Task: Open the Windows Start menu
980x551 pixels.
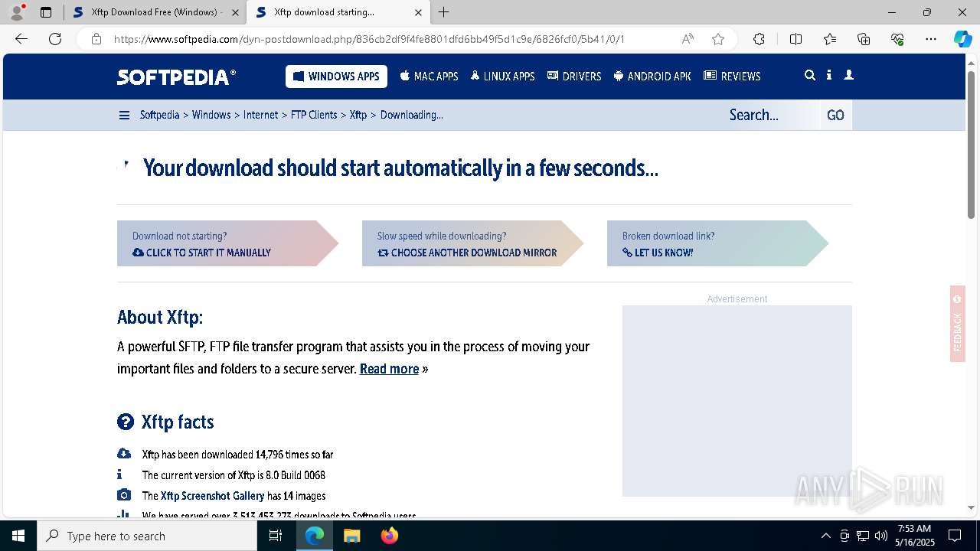Action: 18,536
